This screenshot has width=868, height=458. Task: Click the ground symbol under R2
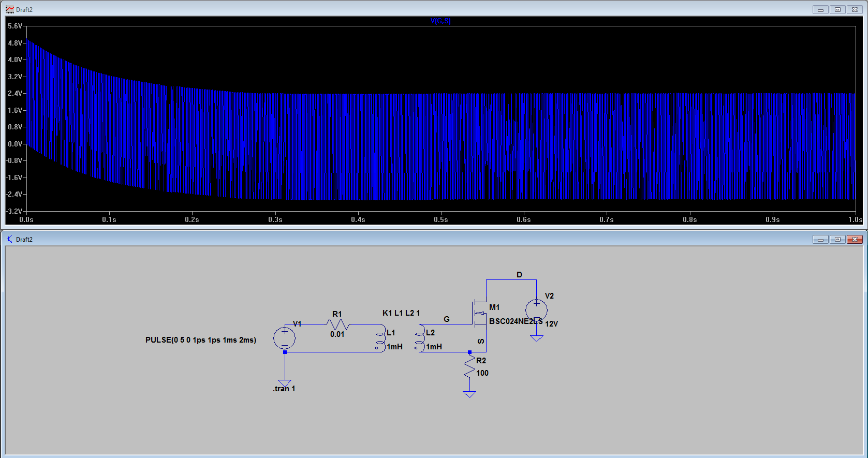pos(469,394)
